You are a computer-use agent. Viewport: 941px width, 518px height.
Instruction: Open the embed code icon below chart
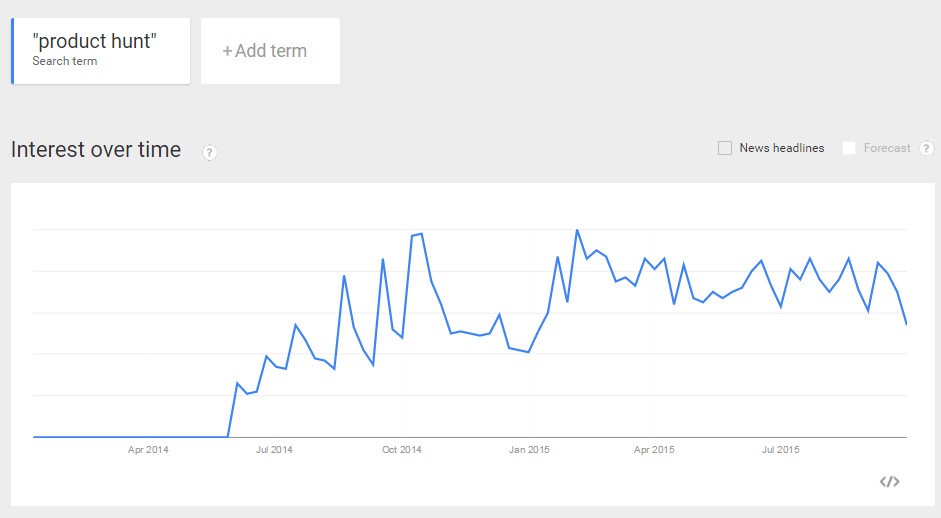(889, 482)
